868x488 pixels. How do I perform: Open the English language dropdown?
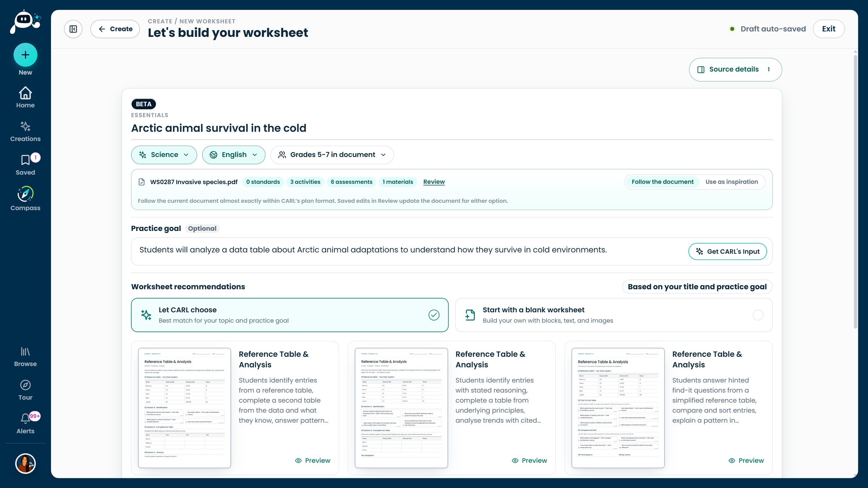click(234, 155)
